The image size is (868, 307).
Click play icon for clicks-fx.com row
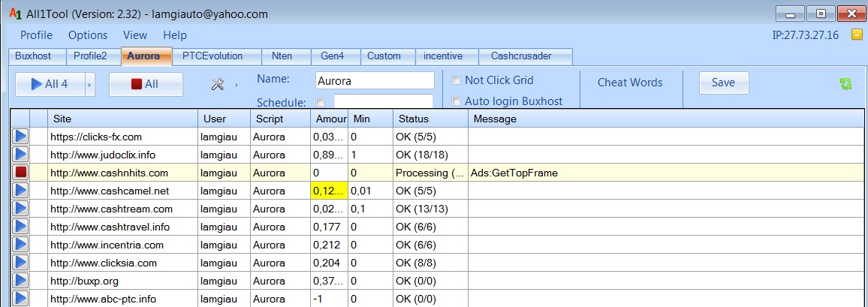(x=20, y=137)
